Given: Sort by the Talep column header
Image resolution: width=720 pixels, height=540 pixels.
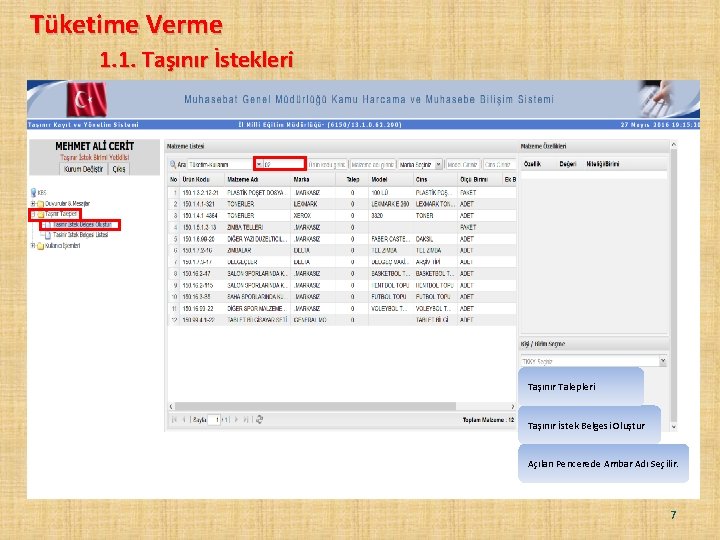Looking at the screenshot, I should click(x=352, y=180).
